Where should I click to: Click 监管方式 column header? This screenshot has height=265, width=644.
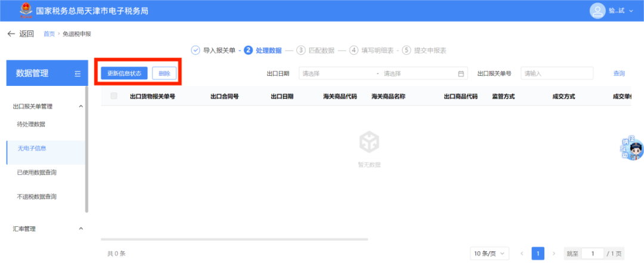pyautogui.click(x=503, y=97)
